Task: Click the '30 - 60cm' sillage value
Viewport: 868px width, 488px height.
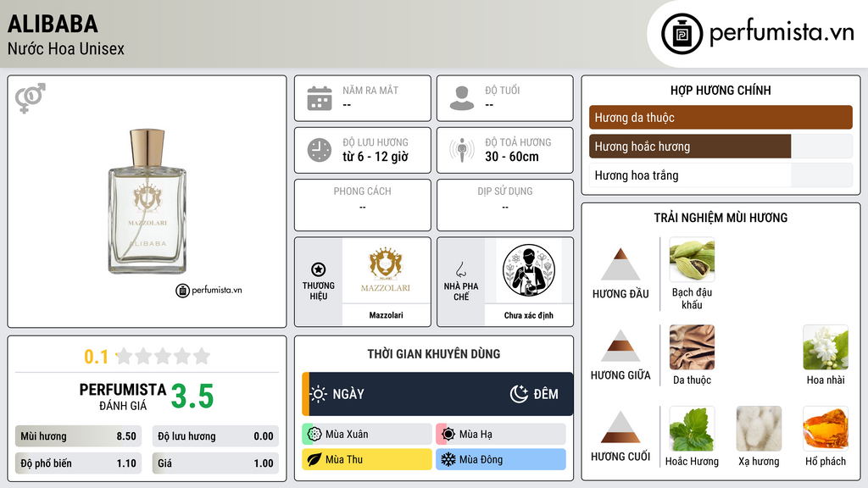Action: tap(512, 157)
